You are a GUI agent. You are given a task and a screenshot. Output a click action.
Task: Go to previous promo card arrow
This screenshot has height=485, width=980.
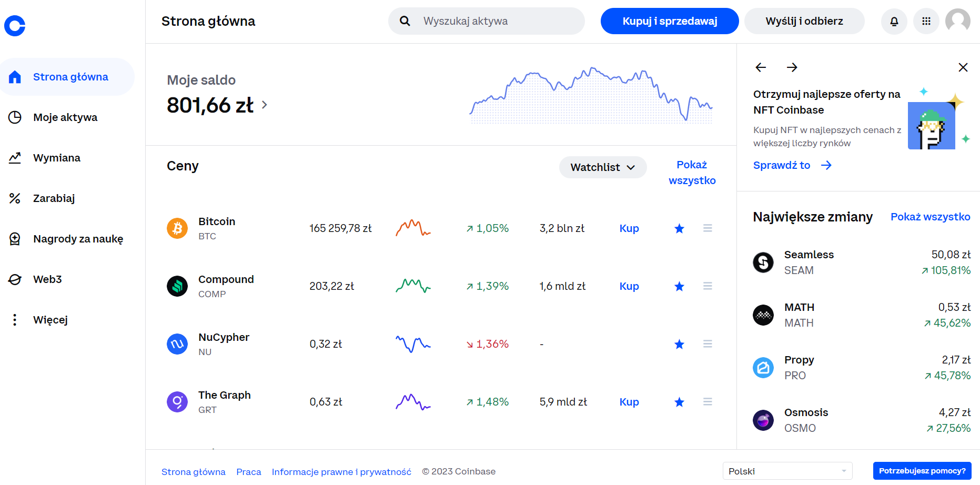pos(761,67)
